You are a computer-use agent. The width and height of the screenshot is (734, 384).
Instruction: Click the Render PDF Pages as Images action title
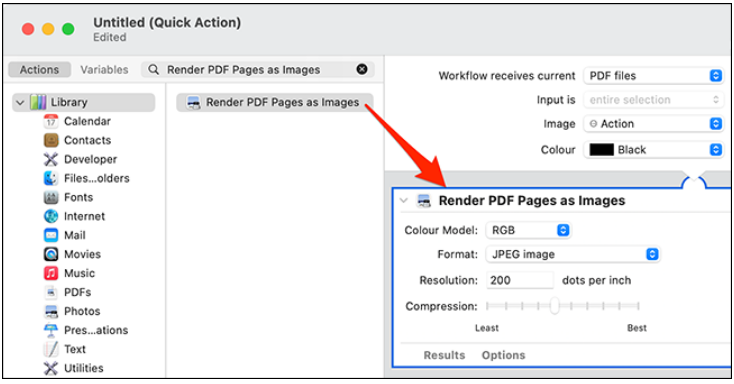(532, 201)
